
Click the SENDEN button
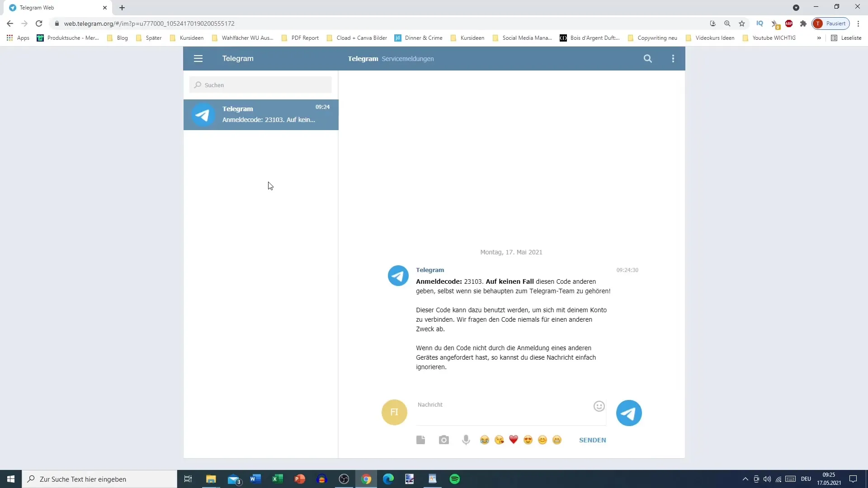click(592, 440)
